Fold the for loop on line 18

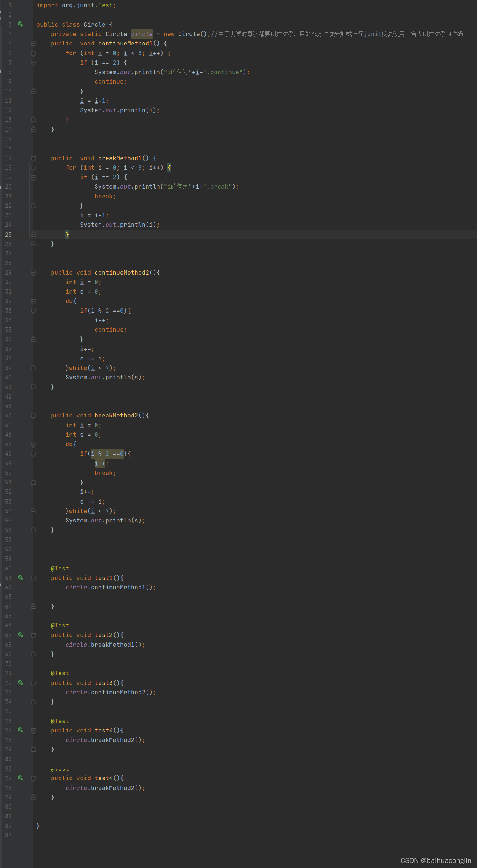(33, 167)
